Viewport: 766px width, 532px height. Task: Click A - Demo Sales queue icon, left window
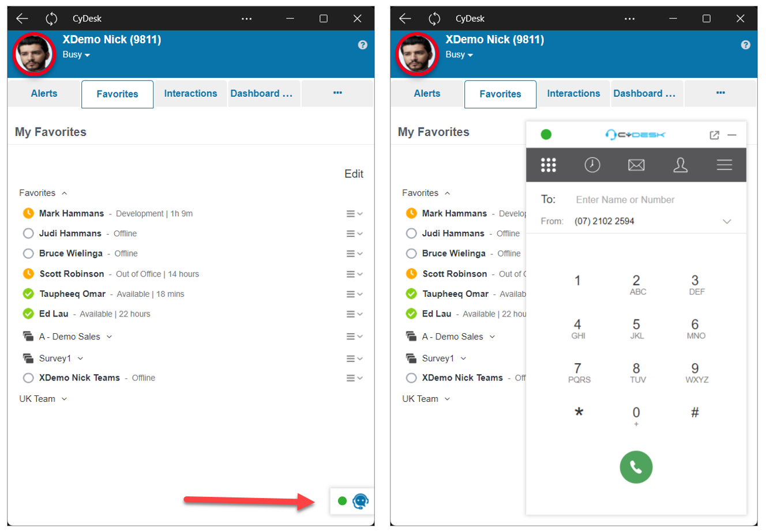[28, 336]
